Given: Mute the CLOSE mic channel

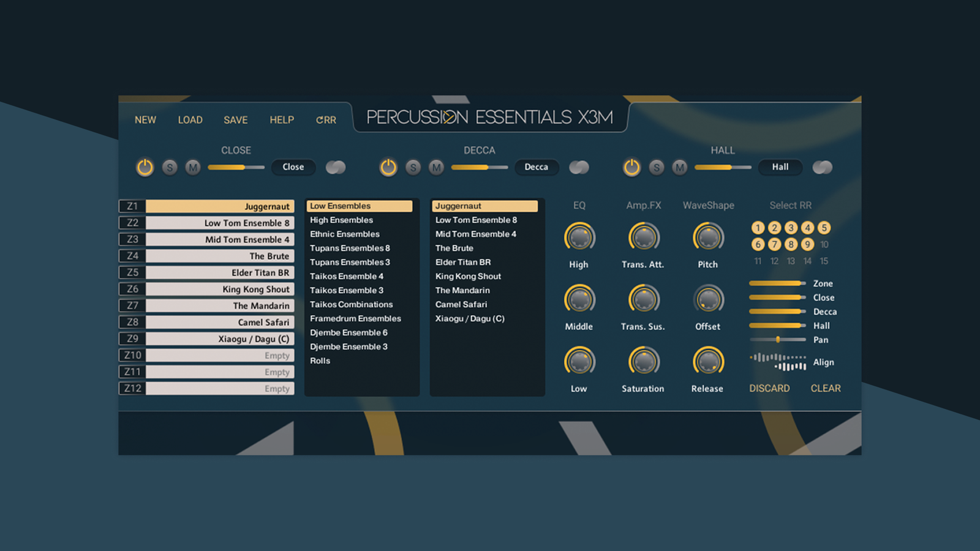Looking at the screenshot, I should pos(193,167).
